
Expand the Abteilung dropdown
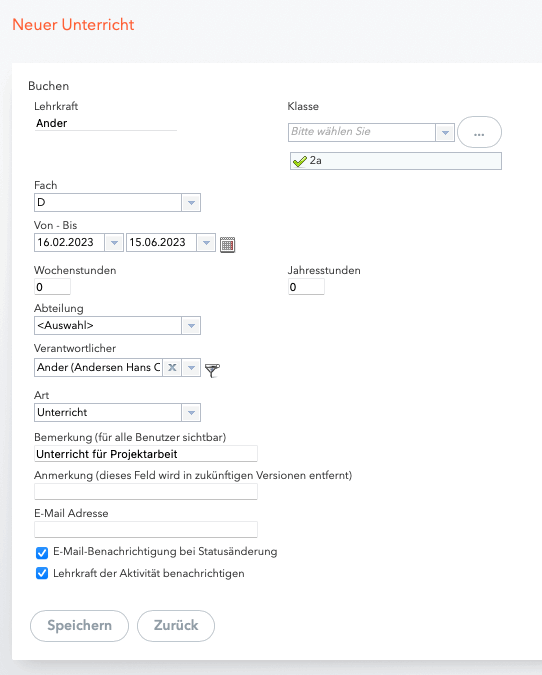[191, 326]
